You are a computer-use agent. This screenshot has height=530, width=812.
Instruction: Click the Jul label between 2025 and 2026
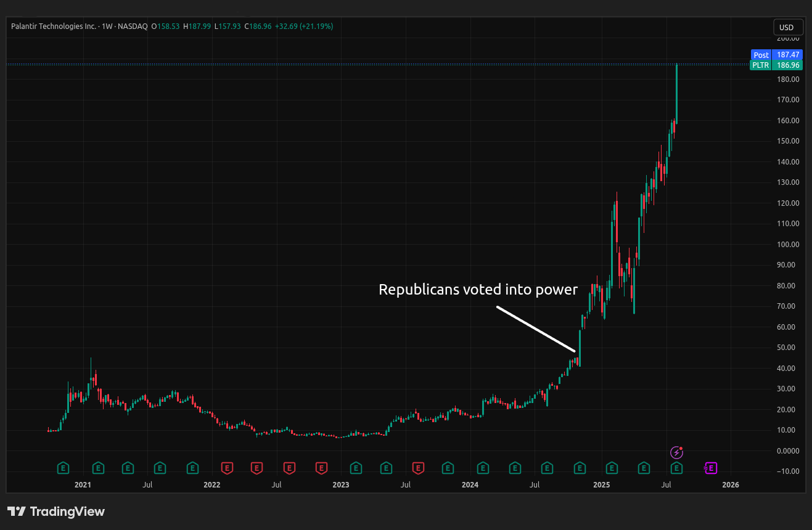(x=666, y=485)
